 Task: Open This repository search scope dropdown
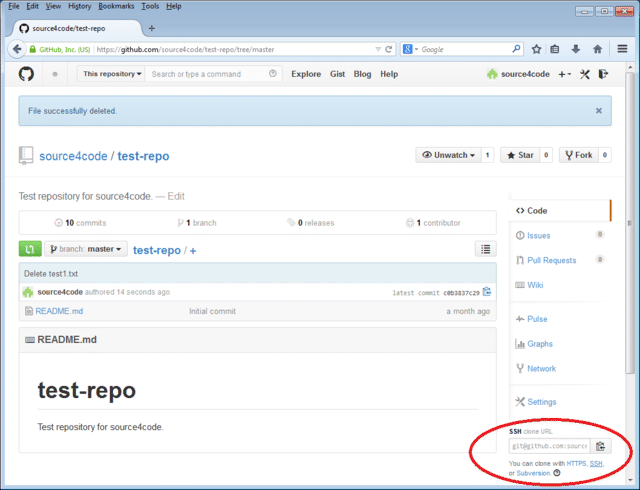point(111,74)
